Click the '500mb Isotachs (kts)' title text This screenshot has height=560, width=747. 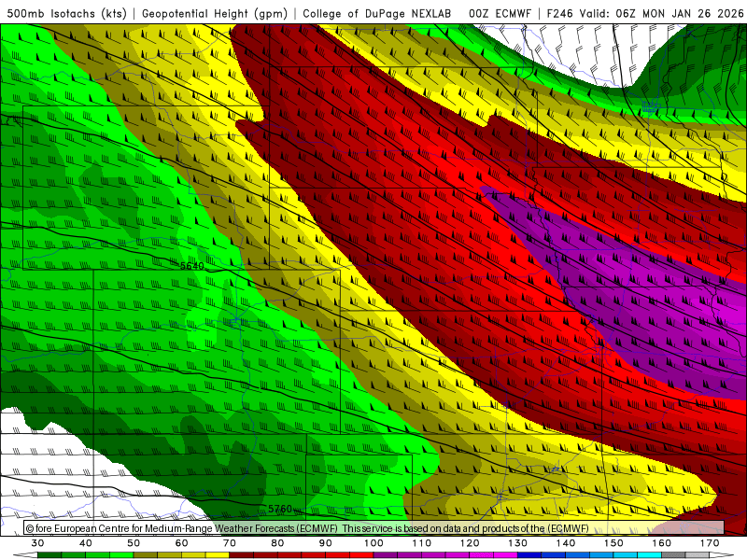(x=67, y=13)
